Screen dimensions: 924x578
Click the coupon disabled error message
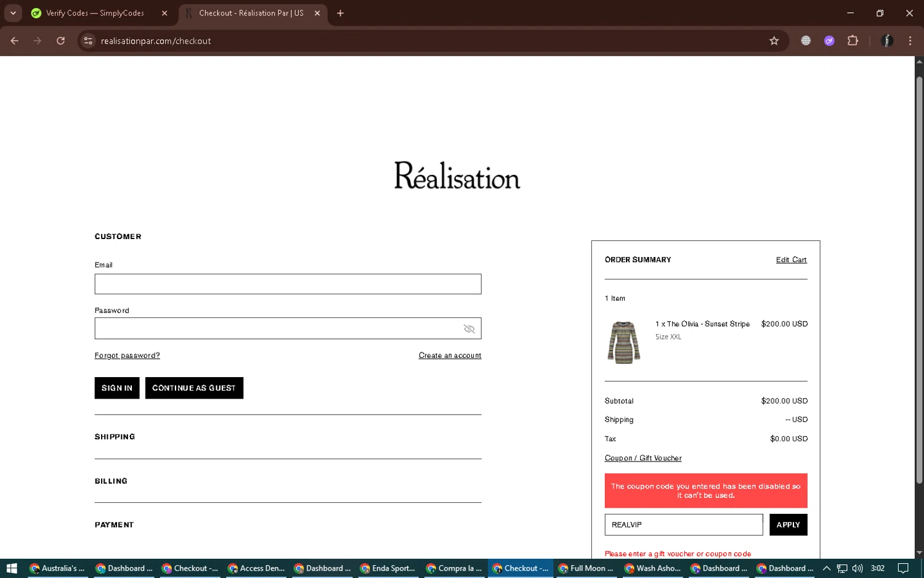coord(706,490)
